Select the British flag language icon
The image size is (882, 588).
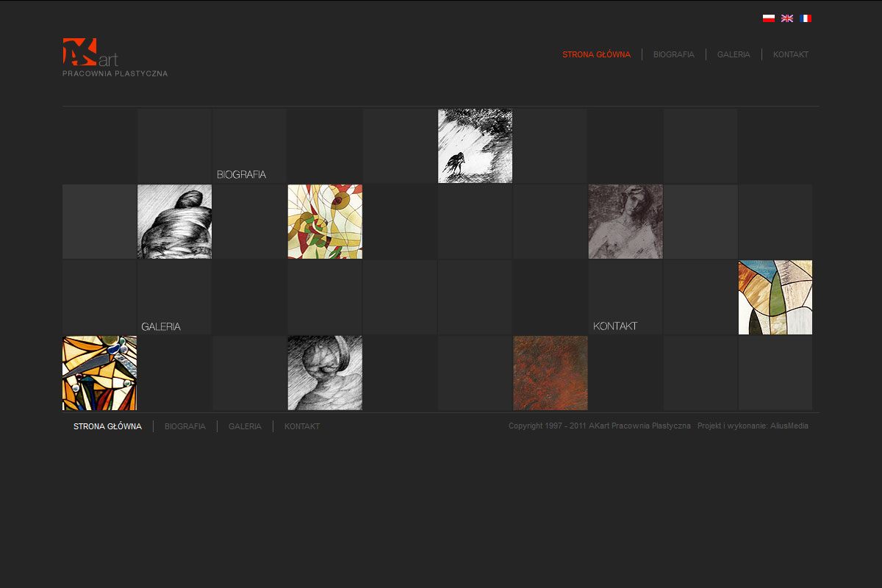click(786, 18)
